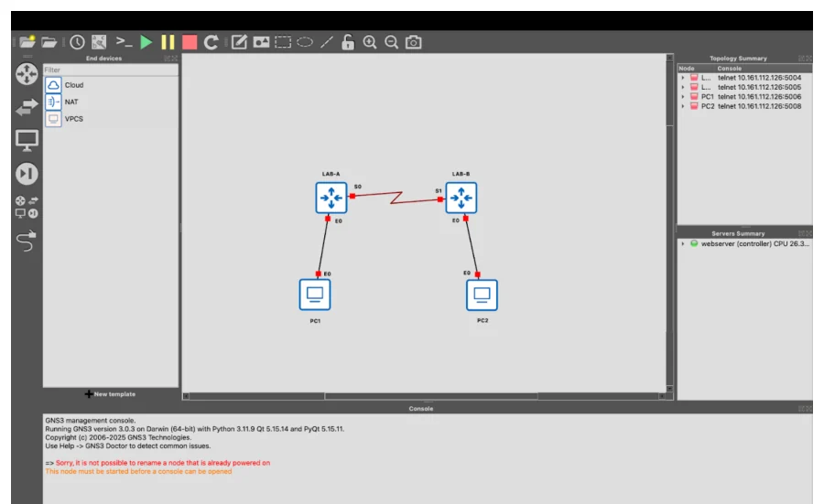This screenshot has width=824, height=504.
Task: Expand the PC2 row in Topology Summary
Action: click(683, 106)
